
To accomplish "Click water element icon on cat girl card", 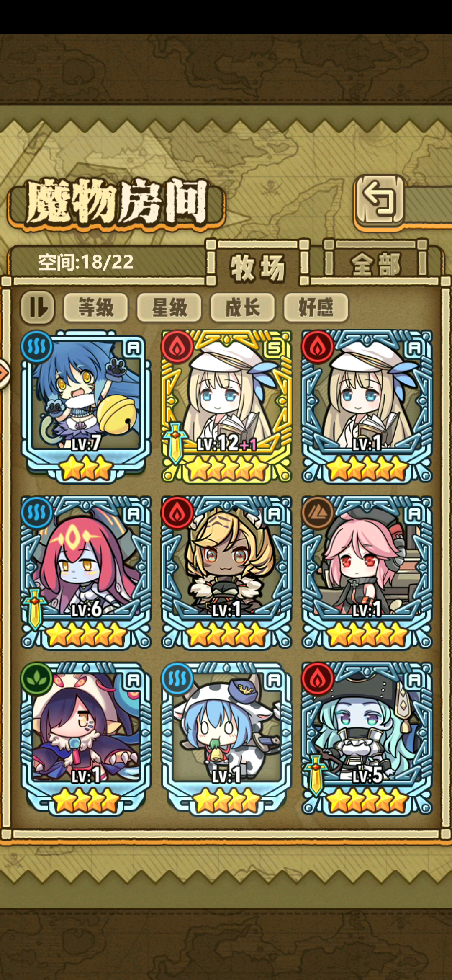I will click(x=37, y=347).
